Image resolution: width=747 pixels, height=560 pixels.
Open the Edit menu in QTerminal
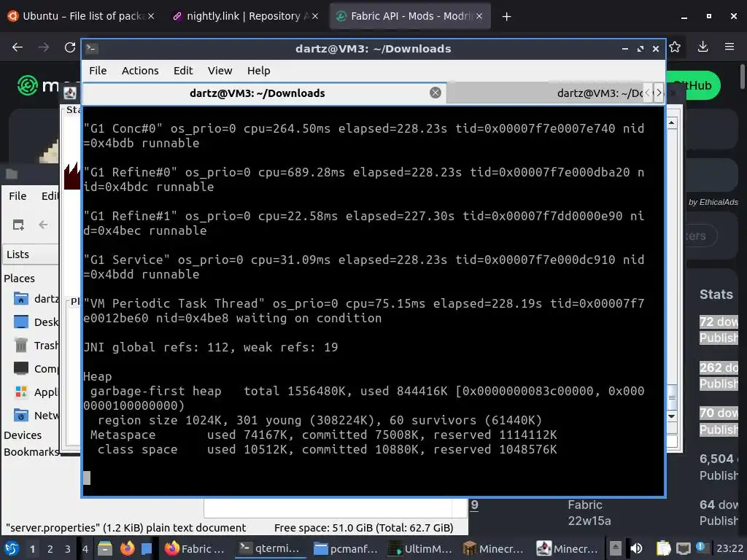click(183, 71)
